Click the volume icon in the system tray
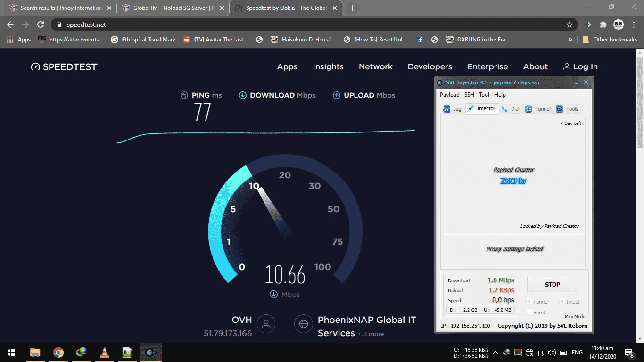 tap(551, 352)
